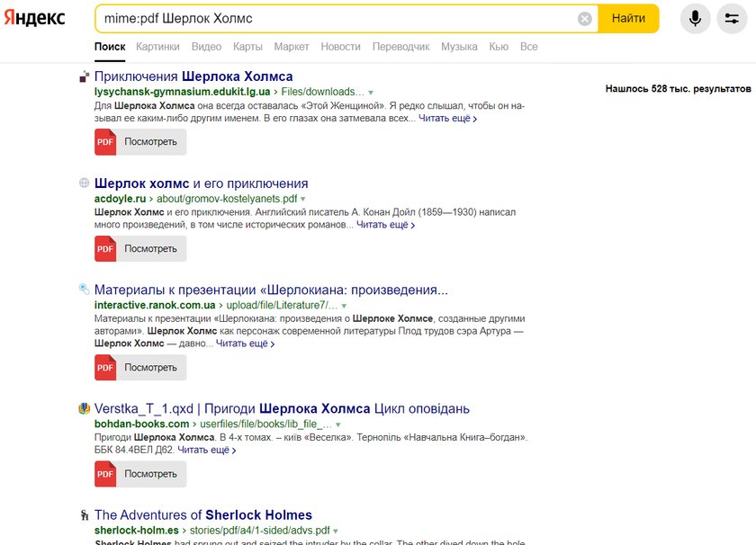This screenshot has height=545, width=756.
Task: Click the PDF icon under the Шерлокиана result
Action: tap(105, 368)
